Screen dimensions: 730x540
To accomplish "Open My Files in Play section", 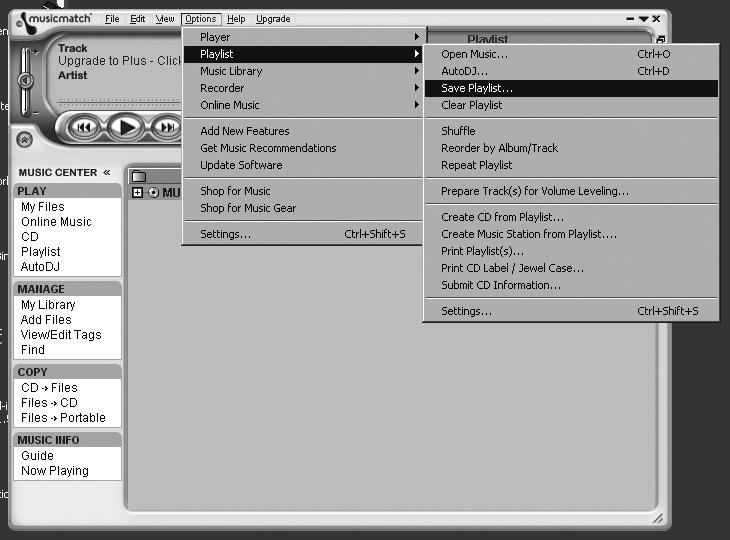I will click(43, 207).
